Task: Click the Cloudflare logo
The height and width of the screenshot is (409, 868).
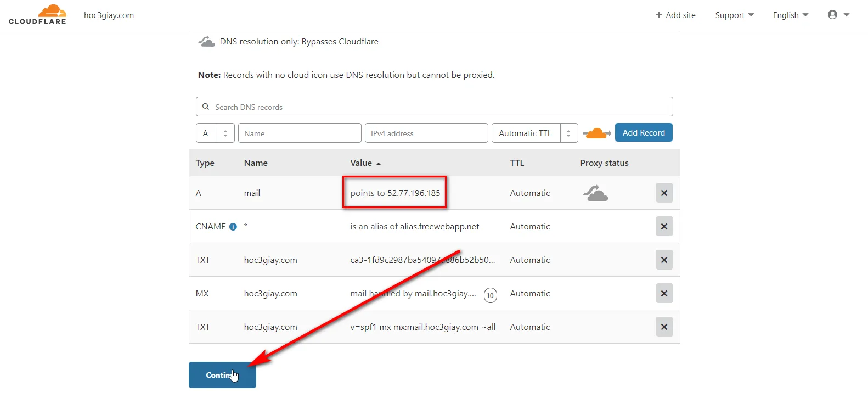Action: (37, 15)
